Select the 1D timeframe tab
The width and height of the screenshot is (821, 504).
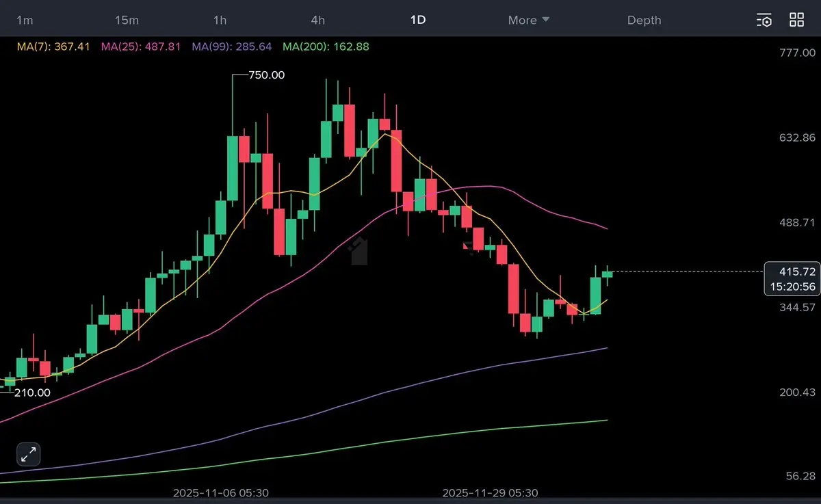[x=417, y=20]
